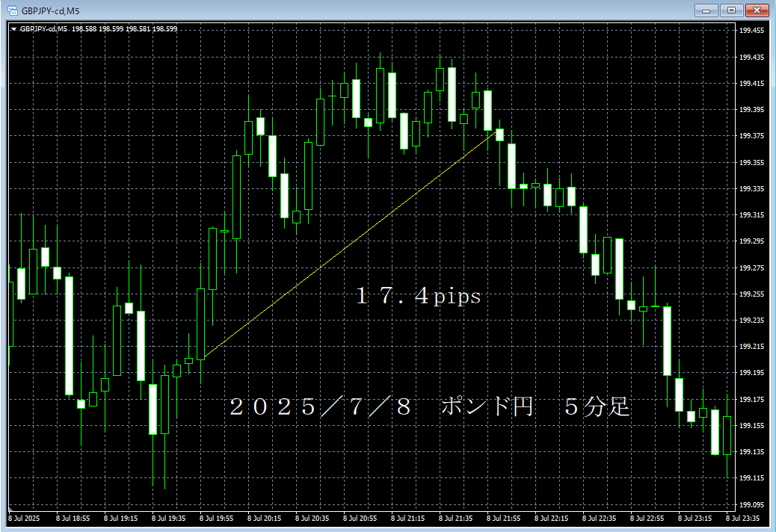
Task: Select the yellow trend line on chart
Action: click(x=351, y=244)
